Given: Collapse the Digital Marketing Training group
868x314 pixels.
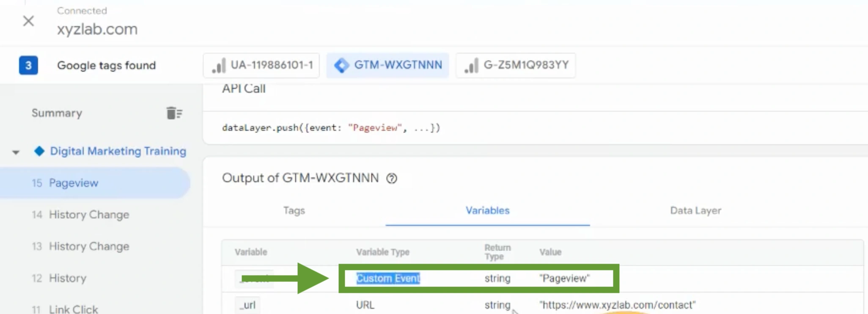Looking at the screenshot, I should (16, 152).
